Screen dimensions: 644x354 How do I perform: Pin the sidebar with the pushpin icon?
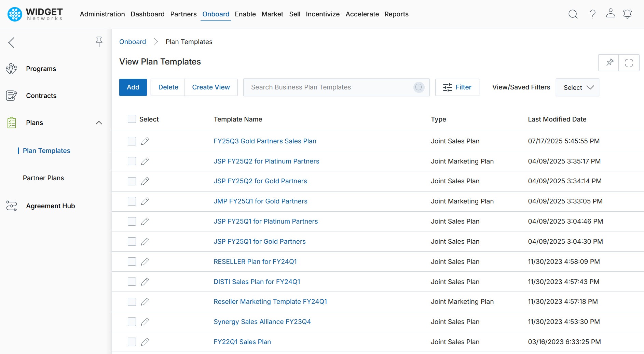(x=99, y=42)
